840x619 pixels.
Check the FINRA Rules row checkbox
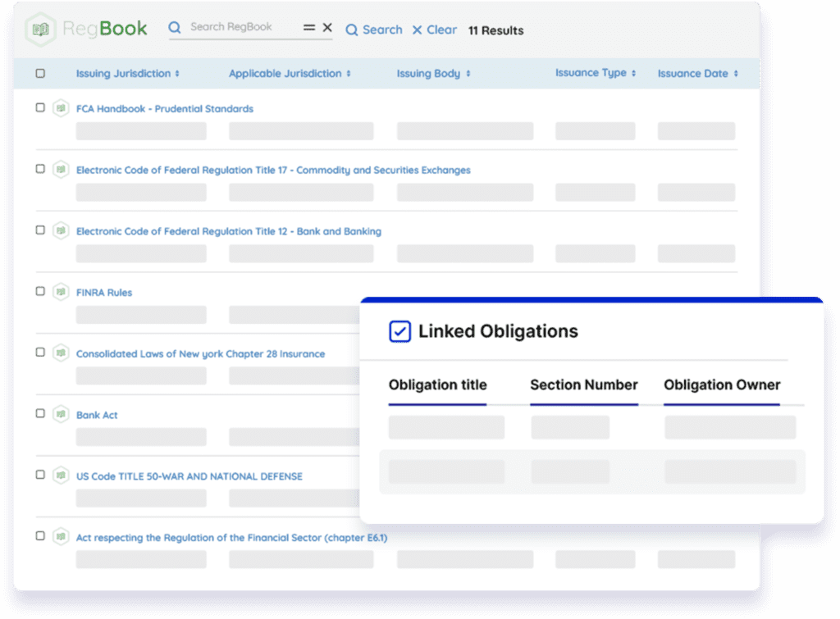(40, 291)
